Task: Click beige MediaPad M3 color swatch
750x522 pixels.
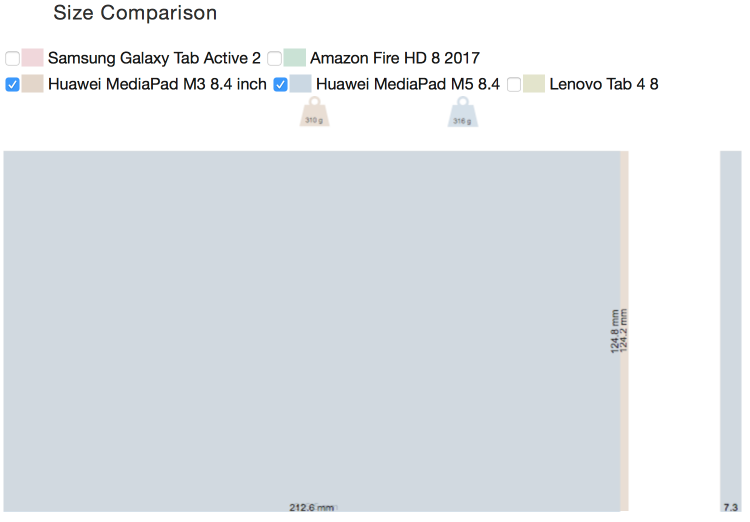Action: coord(33,84)
